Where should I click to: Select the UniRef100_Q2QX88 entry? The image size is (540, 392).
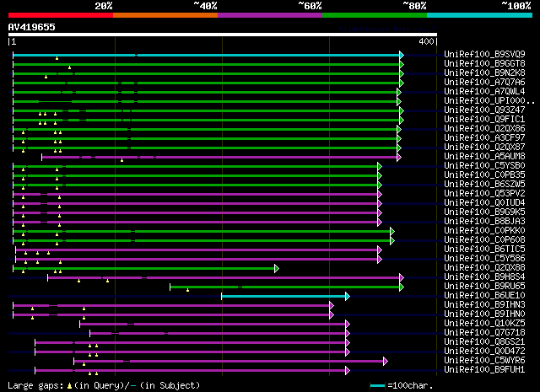click(x=484, y=268)
